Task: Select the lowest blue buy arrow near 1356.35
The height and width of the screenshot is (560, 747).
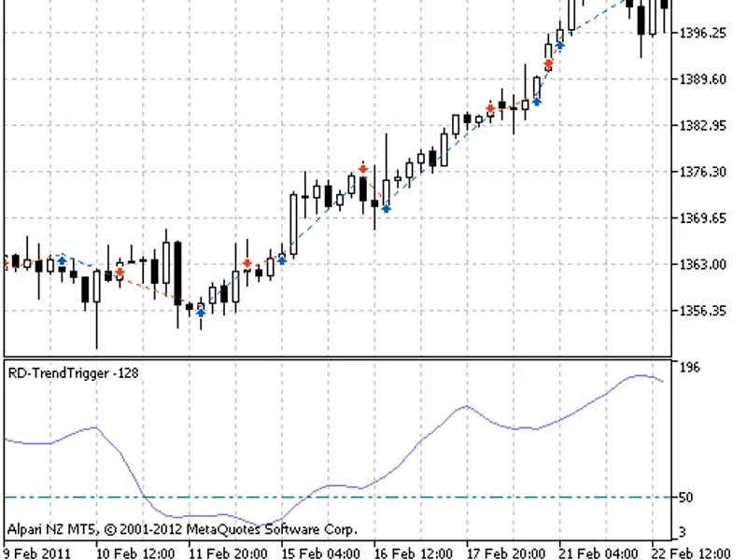Action: pos(201,313)
